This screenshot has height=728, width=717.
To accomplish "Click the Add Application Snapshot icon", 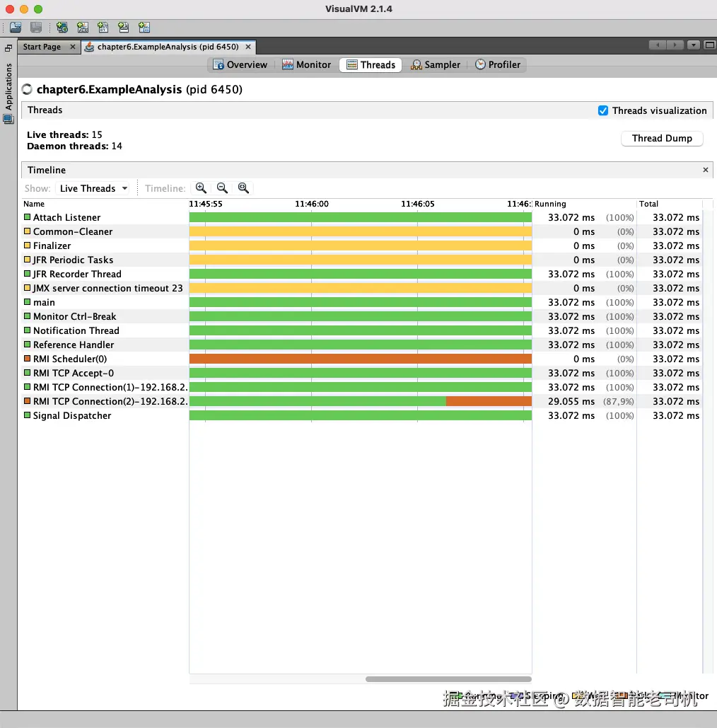I will [124, 28].
